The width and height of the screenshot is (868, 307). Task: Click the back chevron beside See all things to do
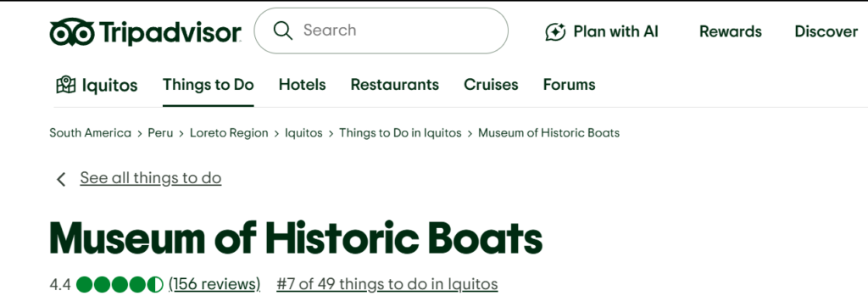(x=61, y=179)
